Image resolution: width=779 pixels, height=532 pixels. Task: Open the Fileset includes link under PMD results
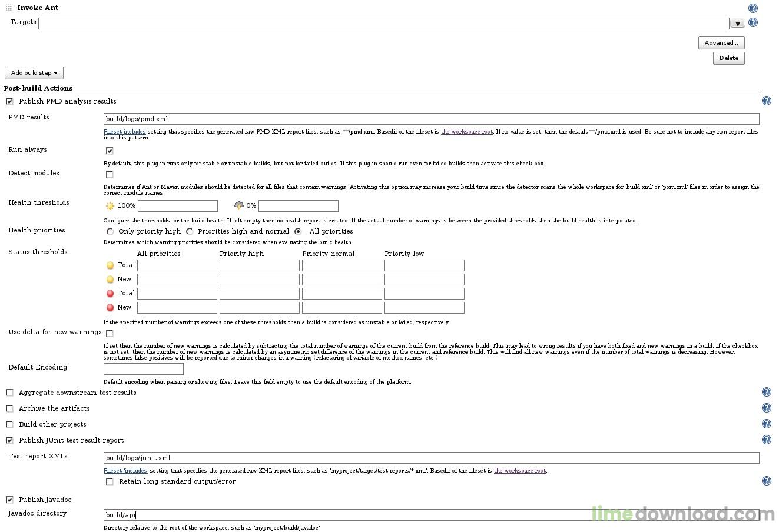pos(125,132)
